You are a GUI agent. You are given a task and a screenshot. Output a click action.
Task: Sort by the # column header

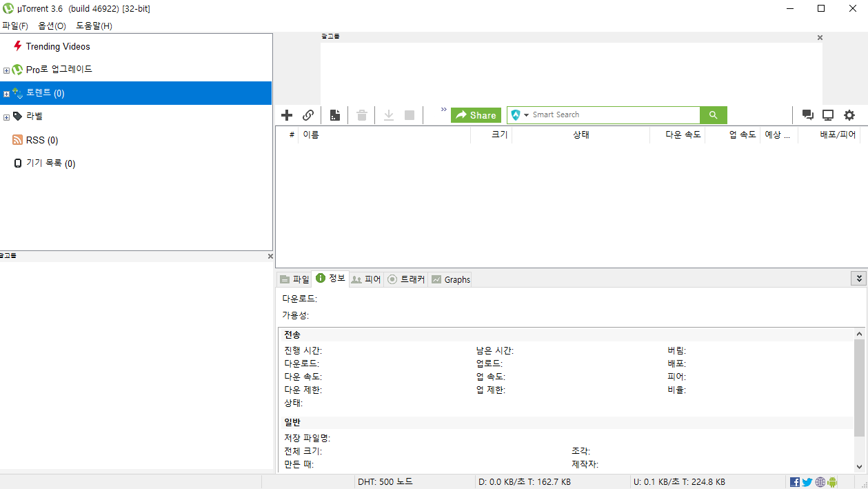(287, 135)
